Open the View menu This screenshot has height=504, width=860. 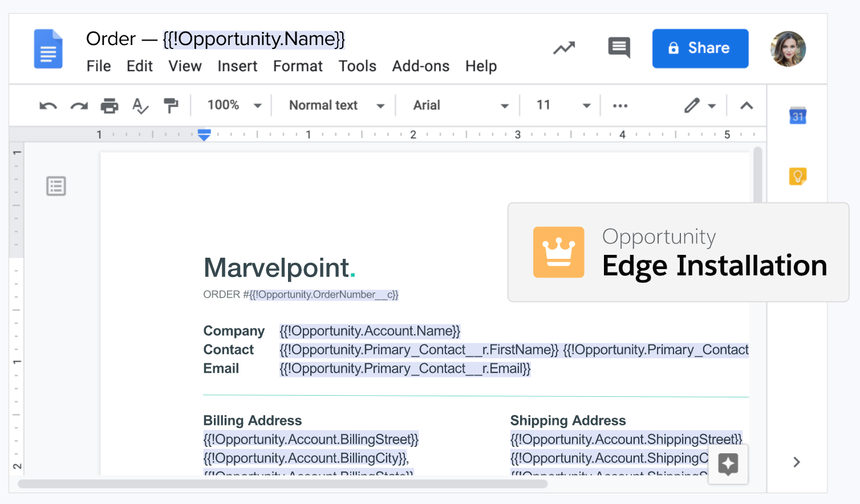coord(185,66)
